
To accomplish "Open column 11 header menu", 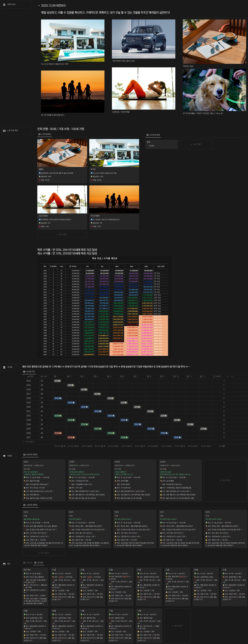I will click(x=192, y=376).
